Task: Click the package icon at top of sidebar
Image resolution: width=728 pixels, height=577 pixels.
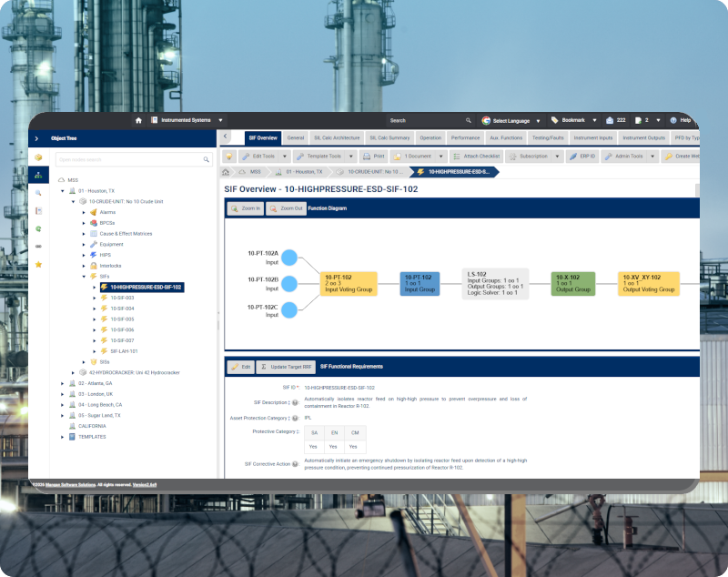Action: pos(38,157)
